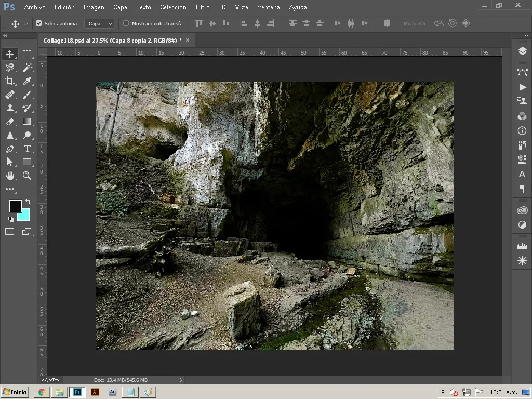Select the Clone Stamp tool
The height and width of the screenshot is (399, 532).
9,108
